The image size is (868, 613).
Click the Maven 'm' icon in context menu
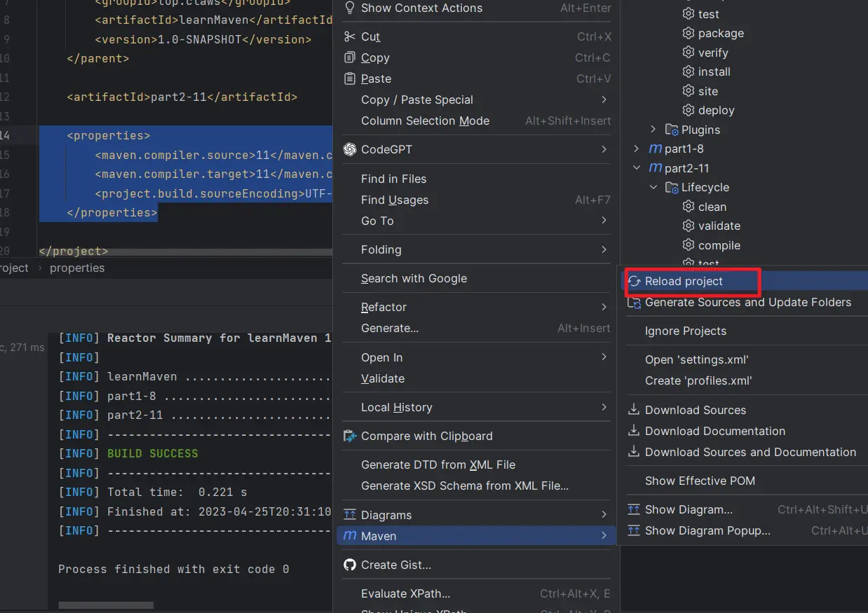[x=350, y=536]
